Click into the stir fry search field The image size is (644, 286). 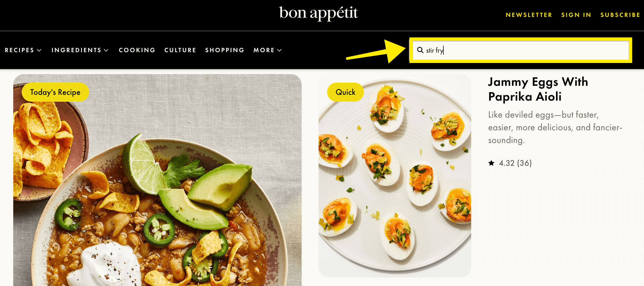tap(521, 50)
